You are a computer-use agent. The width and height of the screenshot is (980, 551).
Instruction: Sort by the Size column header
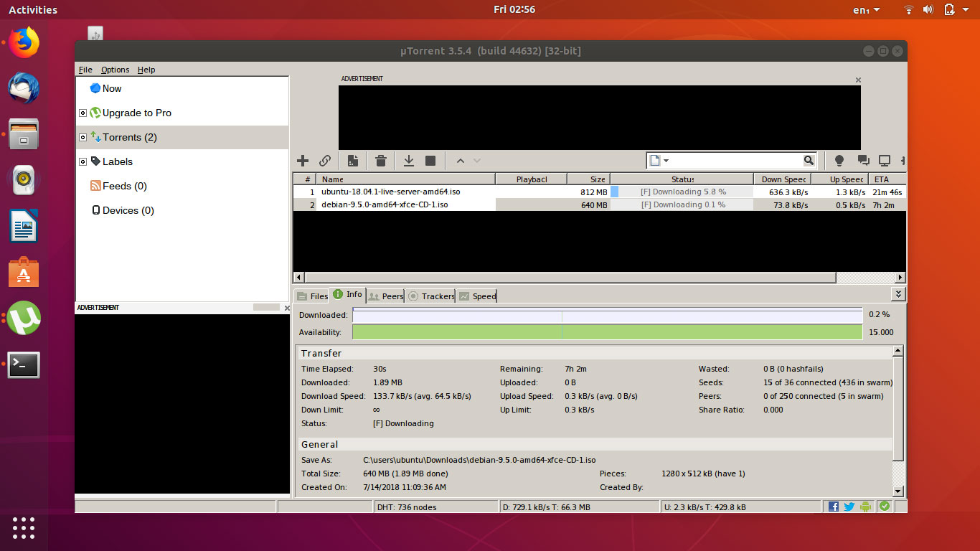589,179
